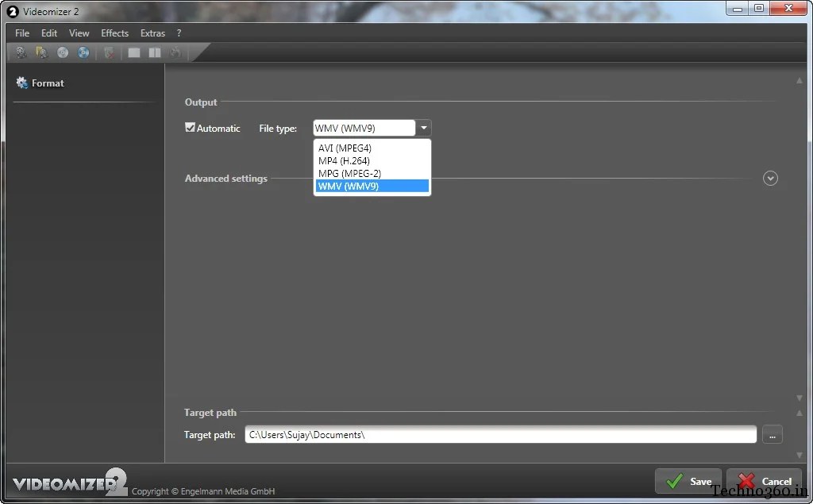Toggle the Automatic checkbox
Screen dimensions: 813x504
(191, 127)
